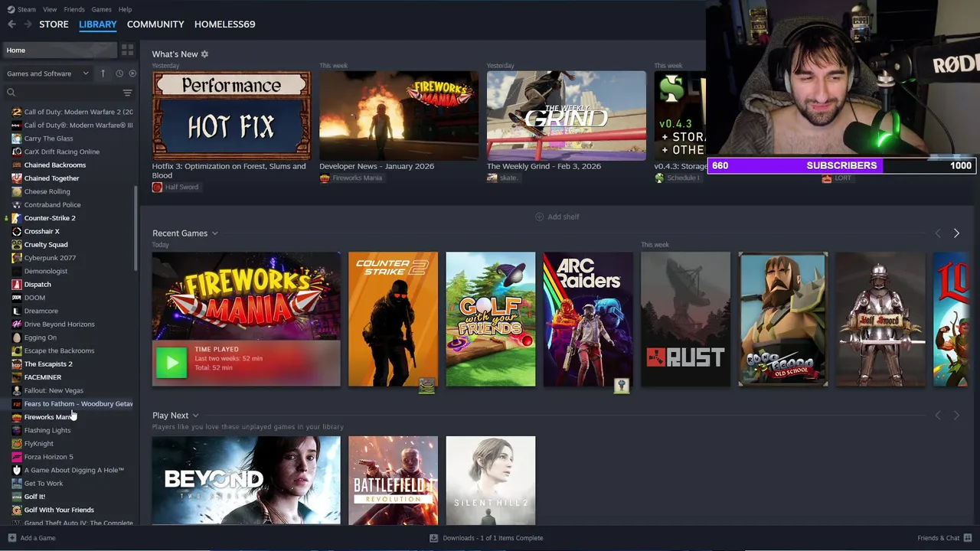Select Chained Together icon in list

point(17,178)
